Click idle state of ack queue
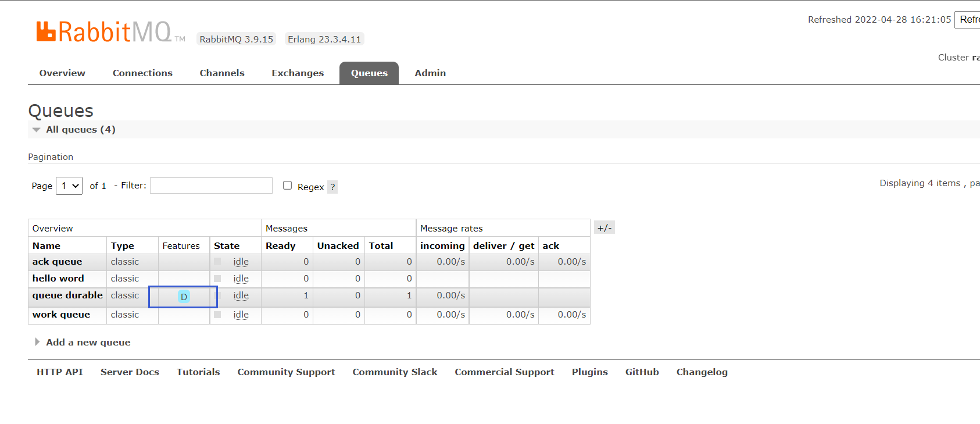The image size is (980, 424). coord(241,262)
